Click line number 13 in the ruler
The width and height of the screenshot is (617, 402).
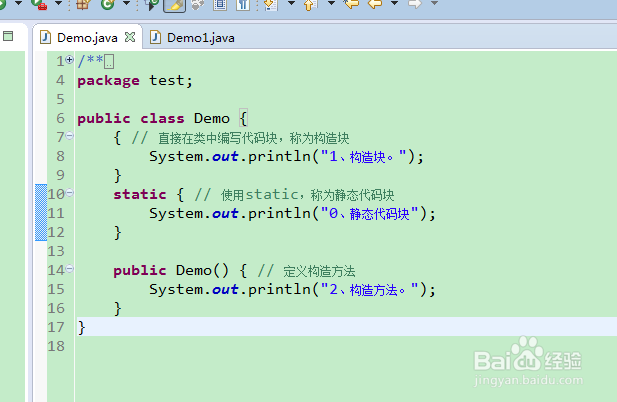(56, 251)
